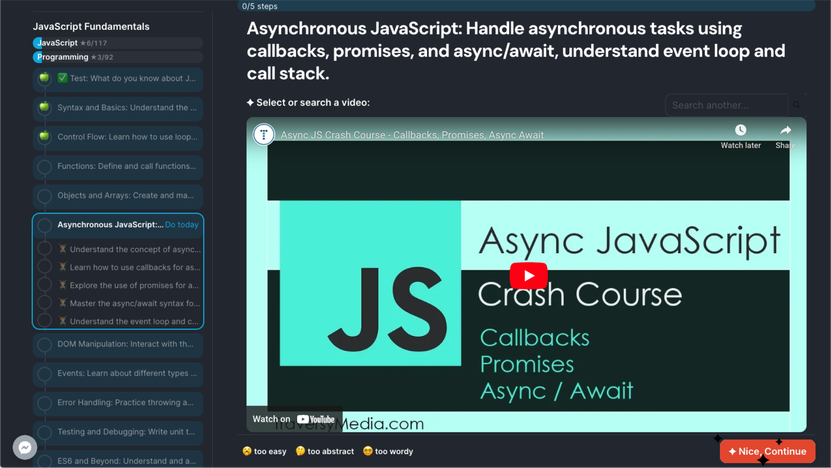Select step 'Understand the event loop and c...'

[129, 321]
